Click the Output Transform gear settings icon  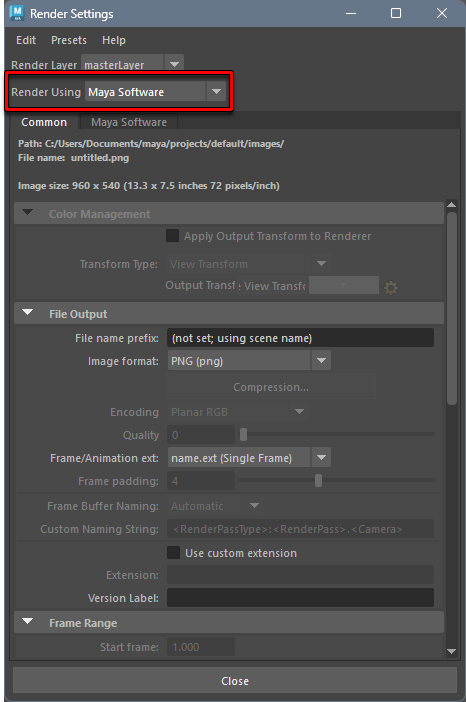coord(391,287)
